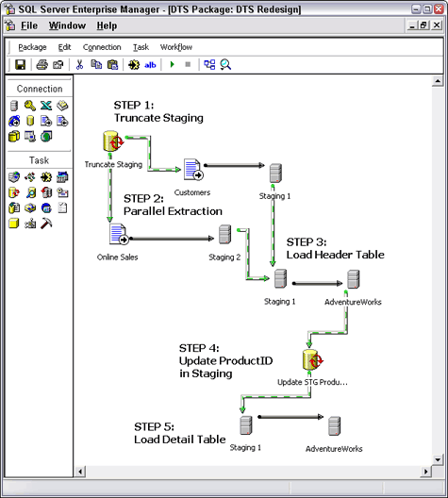Select the Online Sales text file source icon
Screen dimensions: 448x498
point(119,235)
